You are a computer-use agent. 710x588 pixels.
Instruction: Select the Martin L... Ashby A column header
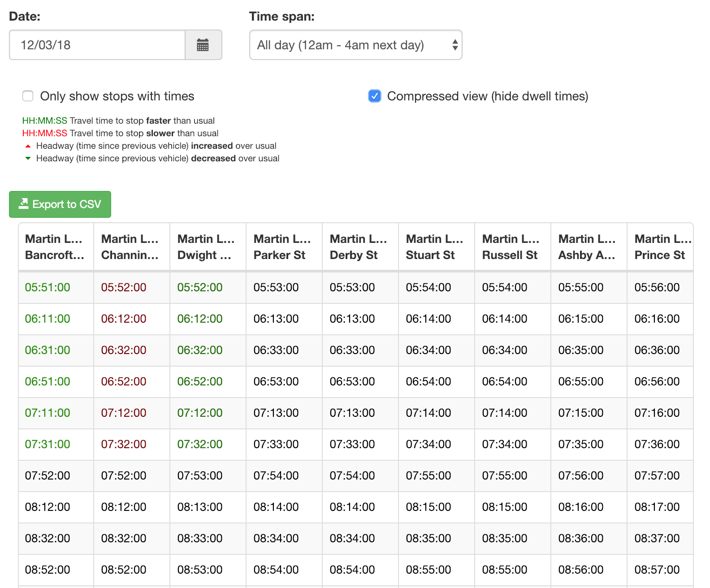point(589,247)
